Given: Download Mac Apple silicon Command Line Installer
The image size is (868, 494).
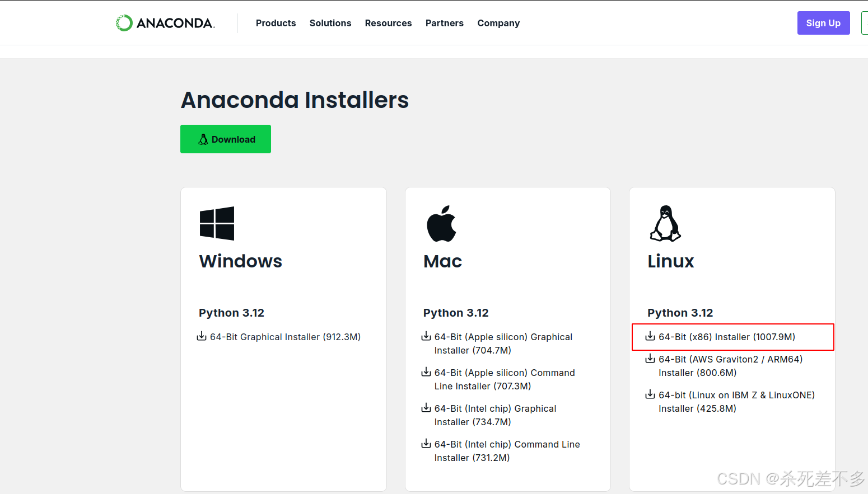Looking at the screenshot, I should [x=498, y=379].
